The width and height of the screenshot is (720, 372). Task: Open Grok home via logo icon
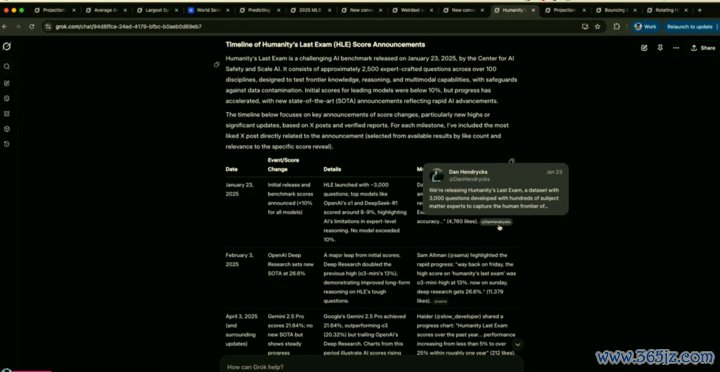tap(7, 46)
